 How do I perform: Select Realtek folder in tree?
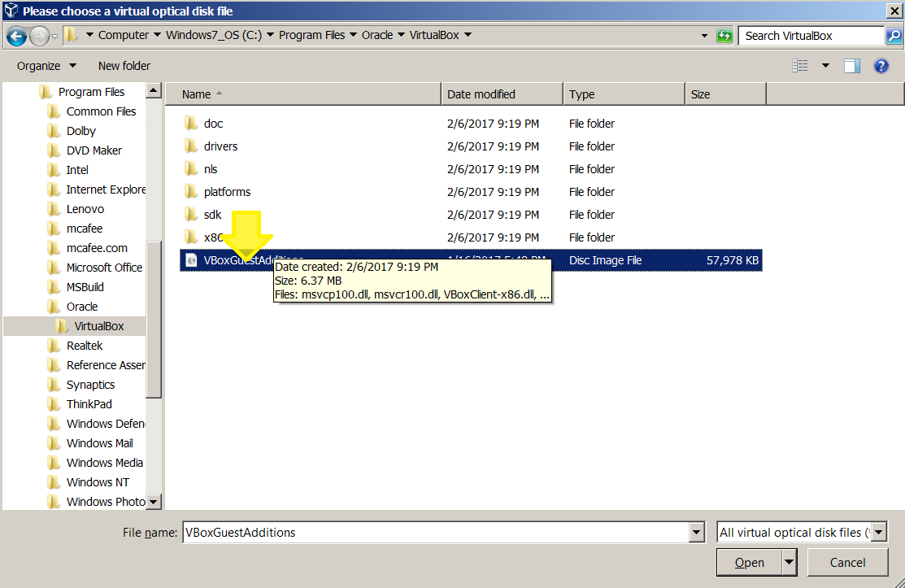[x=85, y=346]
